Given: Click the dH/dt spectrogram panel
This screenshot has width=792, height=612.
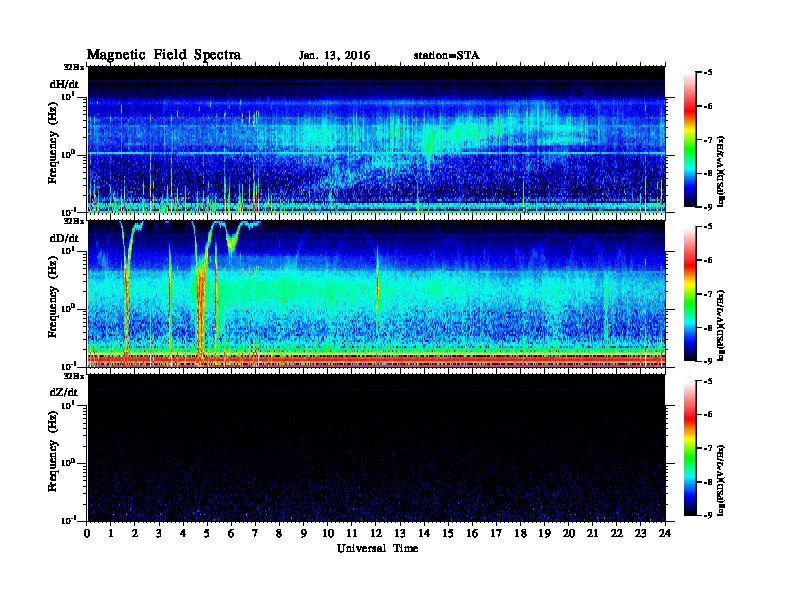Looking at the screenshot, I should tap(376, 139).
